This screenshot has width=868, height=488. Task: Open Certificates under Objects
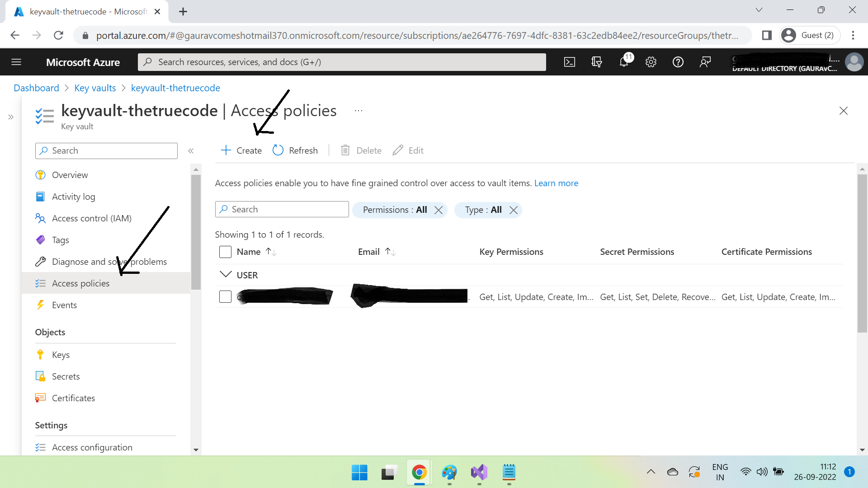[73, 398]
